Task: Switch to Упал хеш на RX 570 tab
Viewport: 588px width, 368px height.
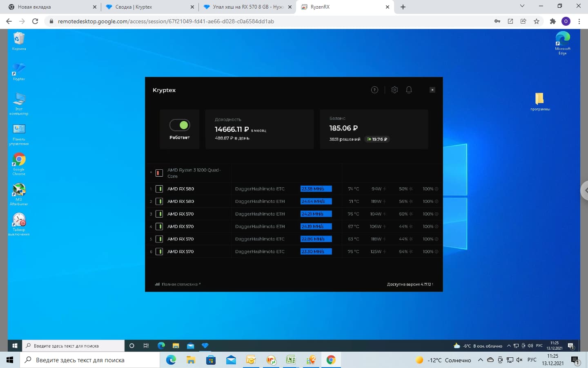Action: click(x=247, y=7)
